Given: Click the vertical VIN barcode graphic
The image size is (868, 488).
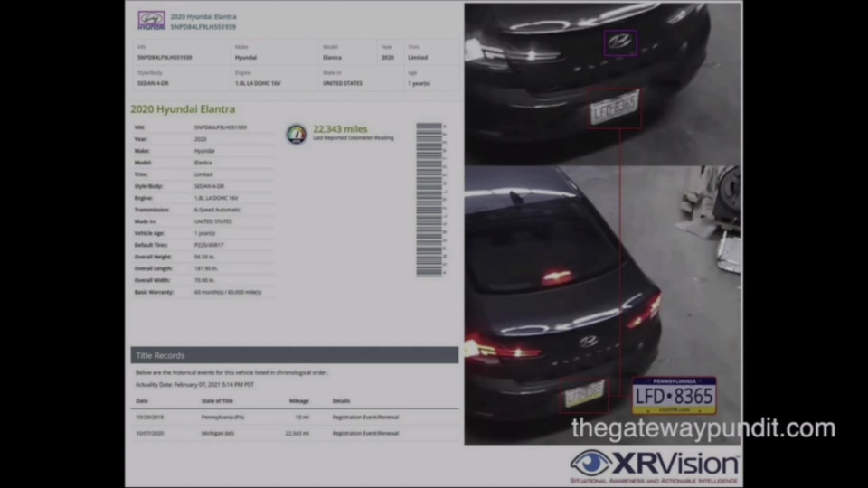Looking at the screenshot, I should (429, 199).
